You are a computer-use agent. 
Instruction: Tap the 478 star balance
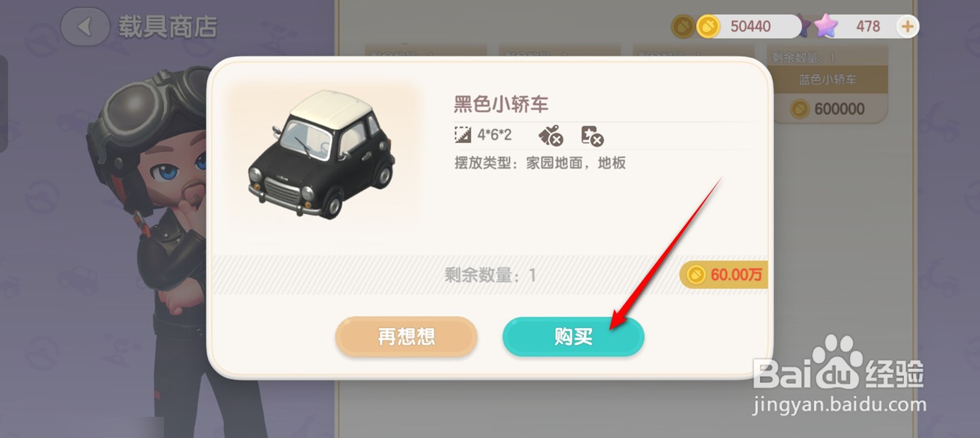[868, 27]
